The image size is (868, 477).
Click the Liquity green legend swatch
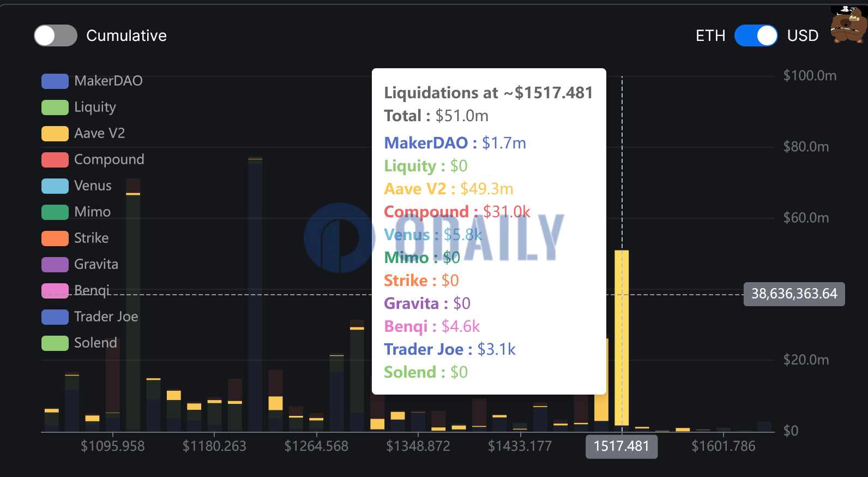pyautogui.click(x=55, y=107)
